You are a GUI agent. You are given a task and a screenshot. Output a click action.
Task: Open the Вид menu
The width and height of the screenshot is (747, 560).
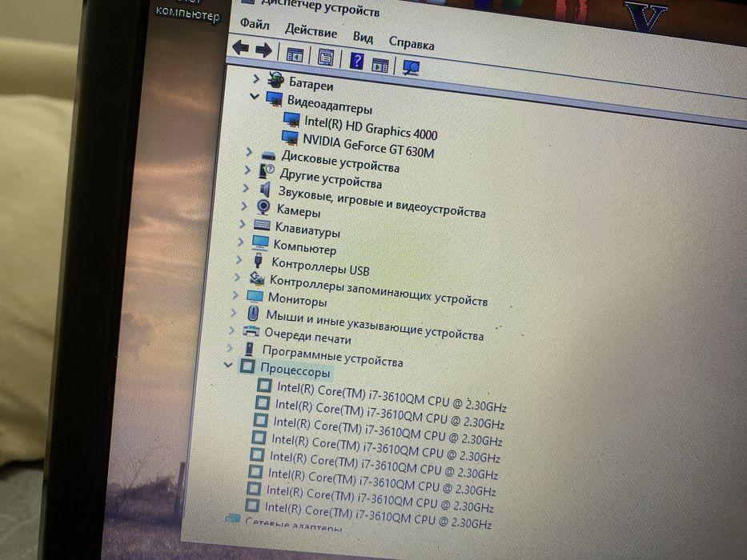click(363, 37)
